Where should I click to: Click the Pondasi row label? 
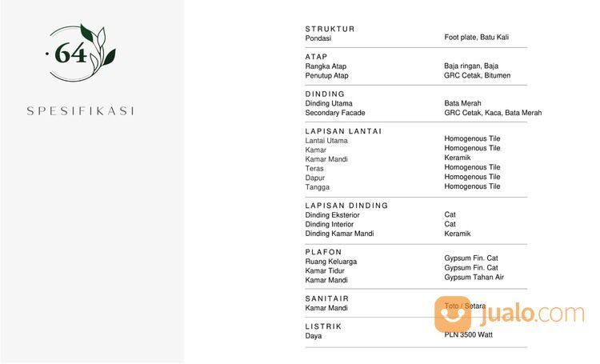(x=318, y=38)
